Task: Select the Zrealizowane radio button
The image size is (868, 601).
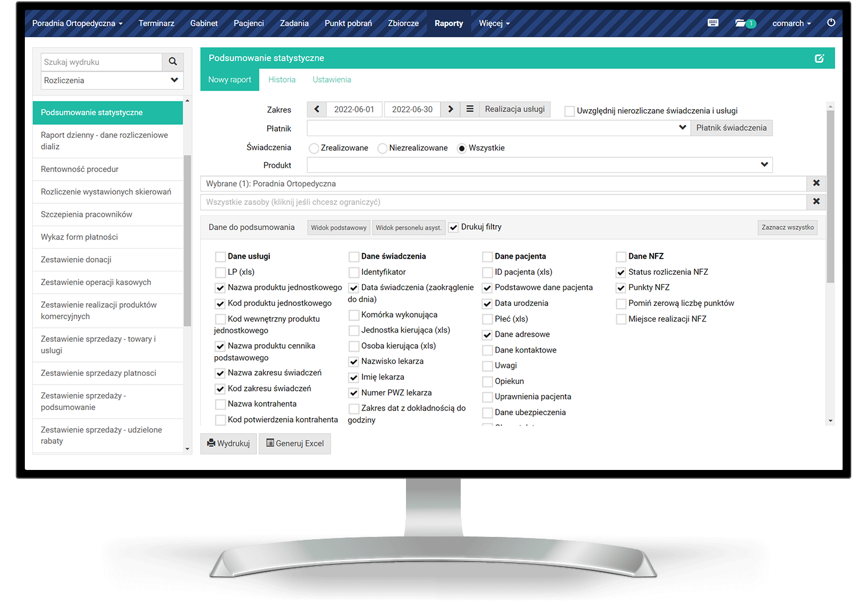Action: [x=314, y=148]
